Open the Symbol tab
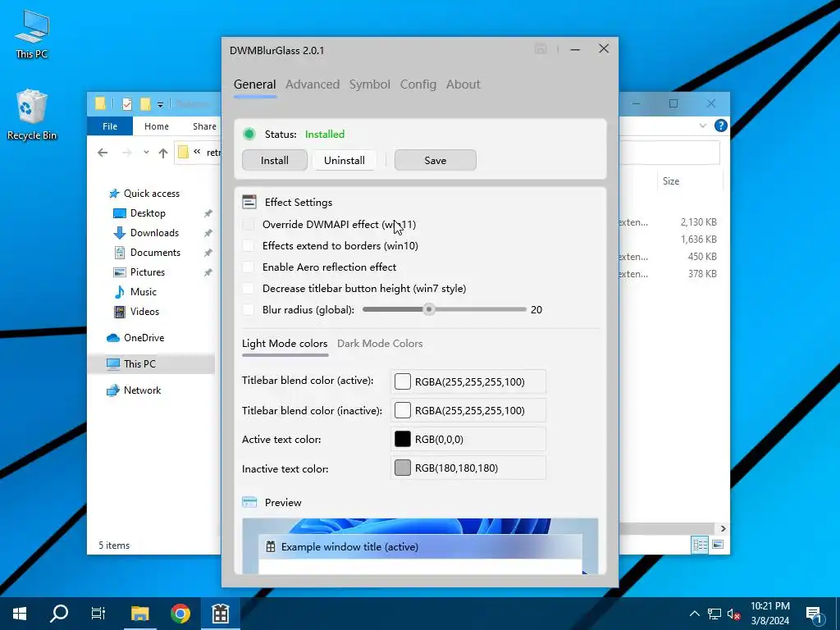 pos(370,84)
